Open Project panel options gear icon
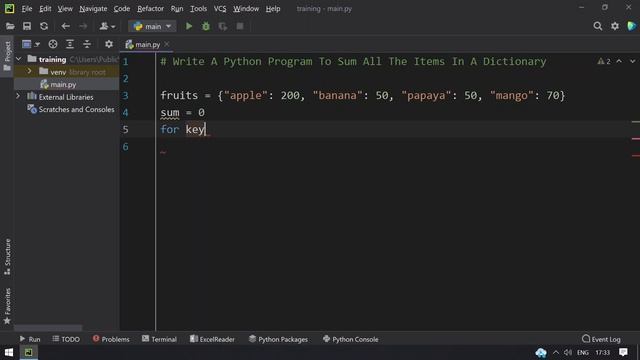 (109, 44)
